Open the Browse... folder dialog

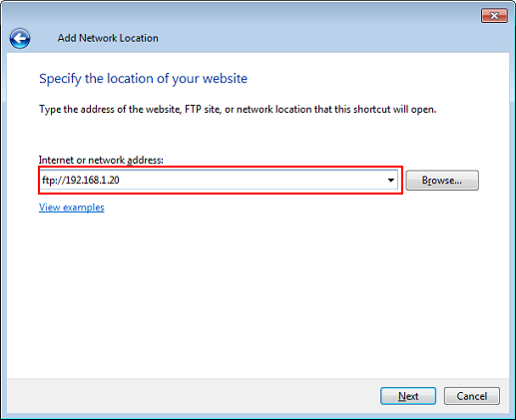tap(442, 181)
